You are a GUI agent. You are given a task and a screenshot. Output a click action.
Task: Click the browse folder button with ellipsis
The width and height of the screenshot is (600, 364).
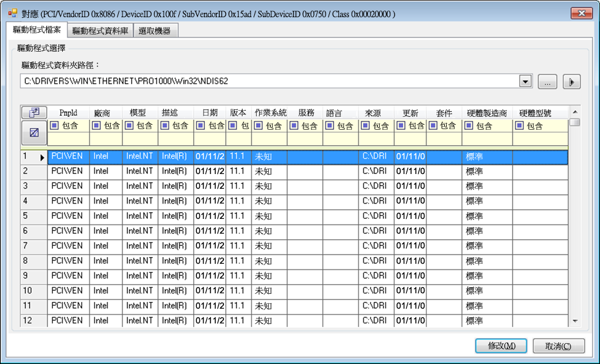pos(547,81)
